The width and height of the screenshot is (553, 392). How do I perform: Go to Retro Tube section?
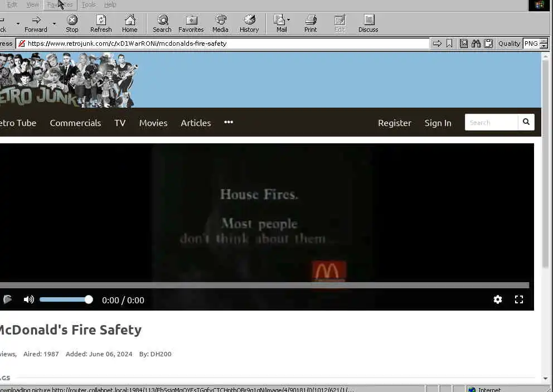[x=18, y=123]
